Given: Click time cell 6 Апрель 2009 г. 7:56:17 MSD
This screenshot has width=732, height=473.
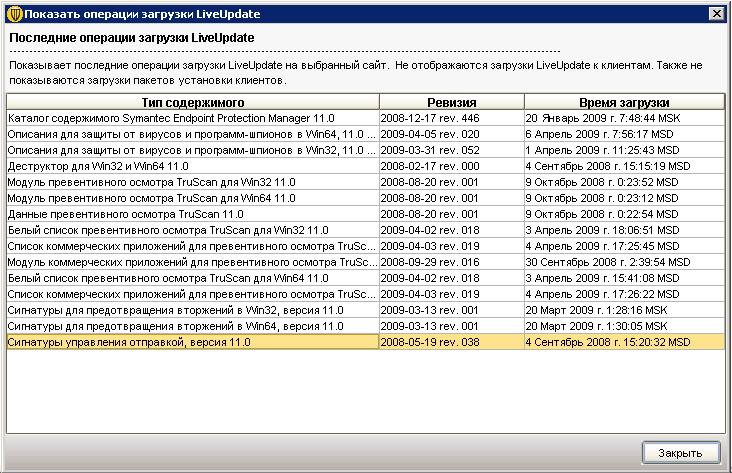Looking at the screenshot, I should pos(625,134).
